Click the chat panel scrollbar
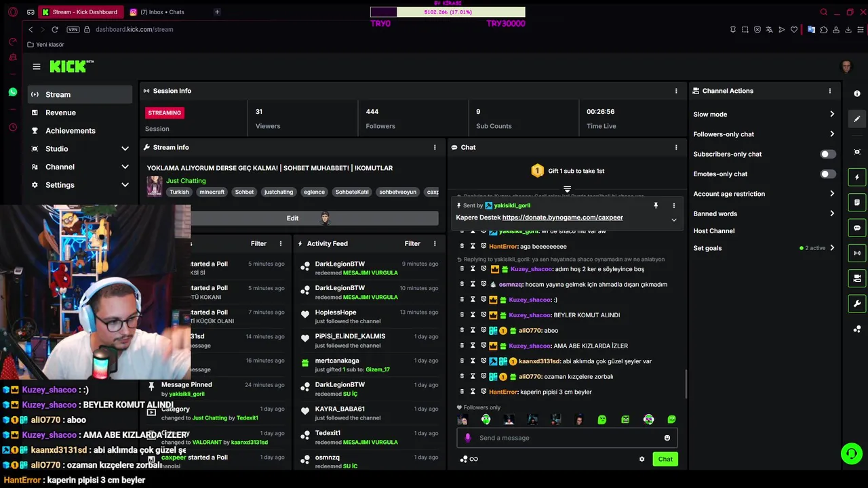 [686, 384]
